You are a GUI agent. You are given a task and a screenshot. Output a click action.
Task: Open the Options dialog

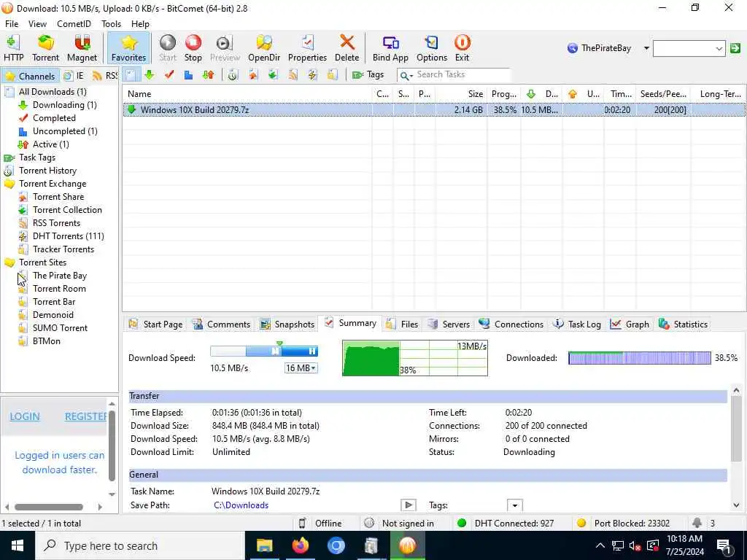click(x=432, y=48)
